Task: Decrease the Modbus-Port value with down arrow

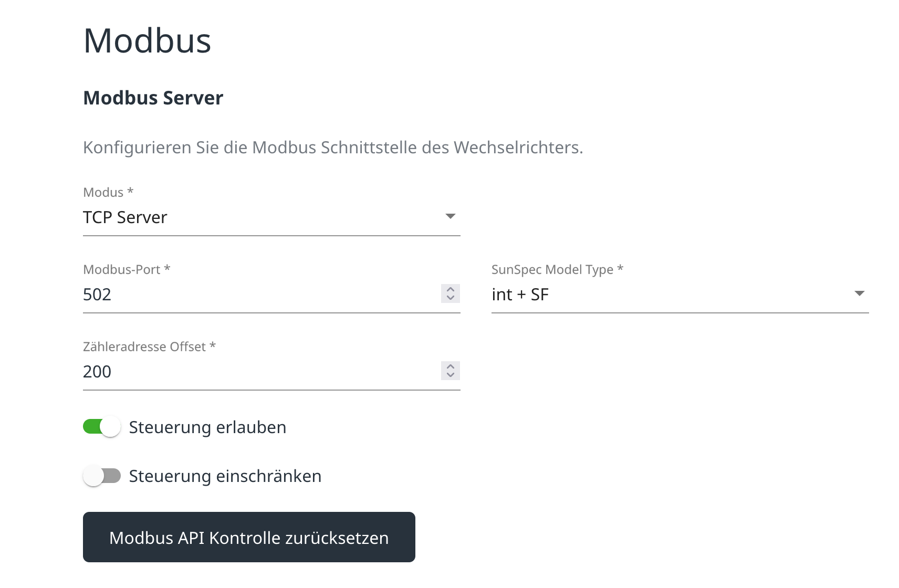Action: tap(450, 298)
